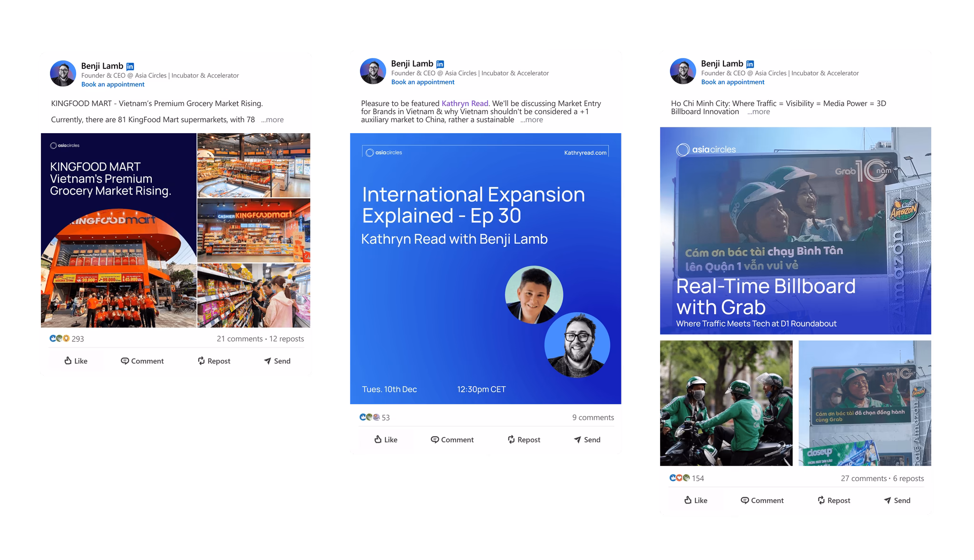Click Kathryn Read's round portrait in the graphic
Viewport: 974px width, 560px height.
pyautogui.click(x=534, y=295)
